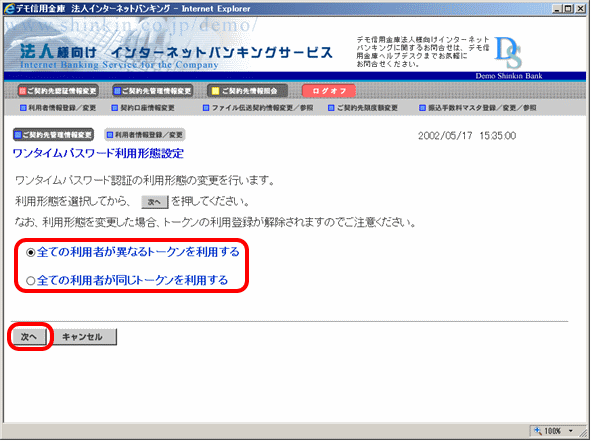591x441 pixels.
Task: Click the timestamp 2002/05/17 15:35:00
Action: coord(467,136)
